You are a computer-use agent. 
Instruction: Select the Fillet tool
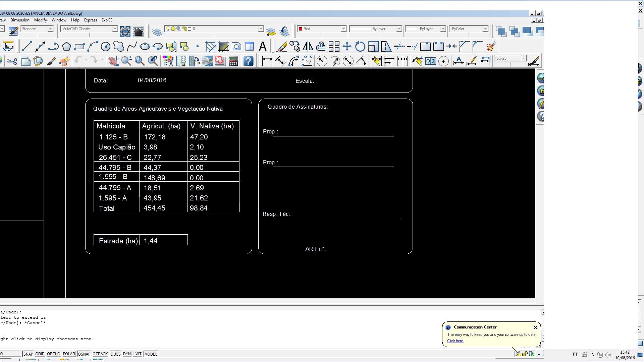[x=478, y=47]
